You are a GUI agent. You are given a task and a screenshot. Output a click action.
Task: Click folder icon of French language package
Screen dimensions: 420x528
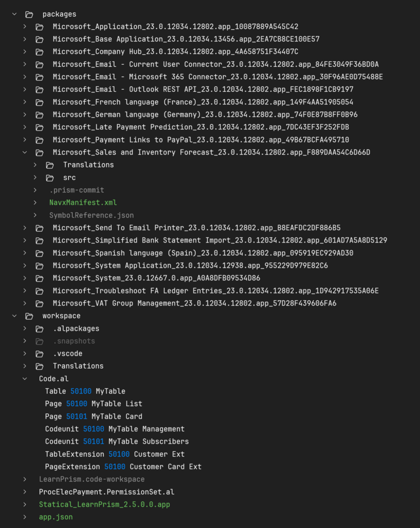point(40,102)
